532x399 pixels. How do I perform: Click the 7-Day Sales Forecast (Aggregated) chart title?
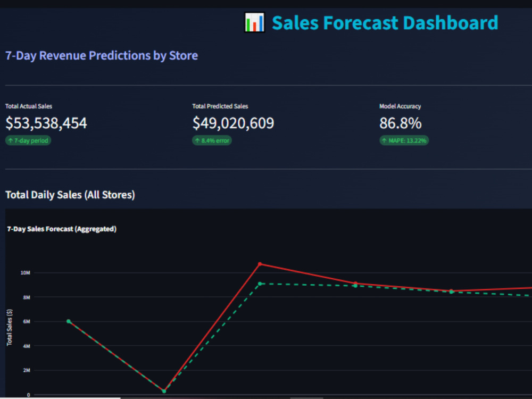point(62,229)
